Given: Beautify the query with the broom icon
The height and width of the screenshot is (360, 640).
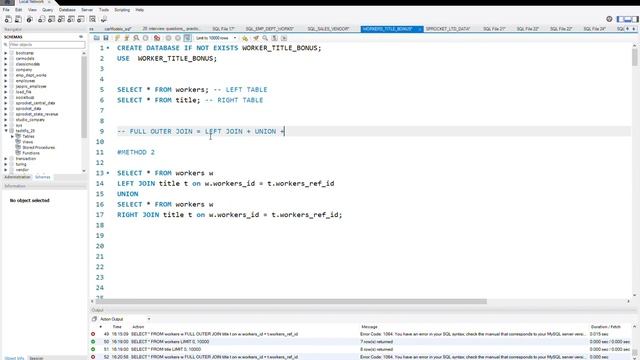Looking at the screenshot, I should coord(256,38).
